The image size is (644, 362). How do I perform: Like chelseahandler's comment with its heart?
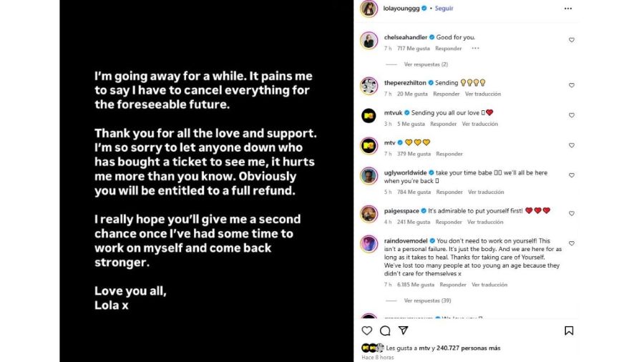(572, 40)
